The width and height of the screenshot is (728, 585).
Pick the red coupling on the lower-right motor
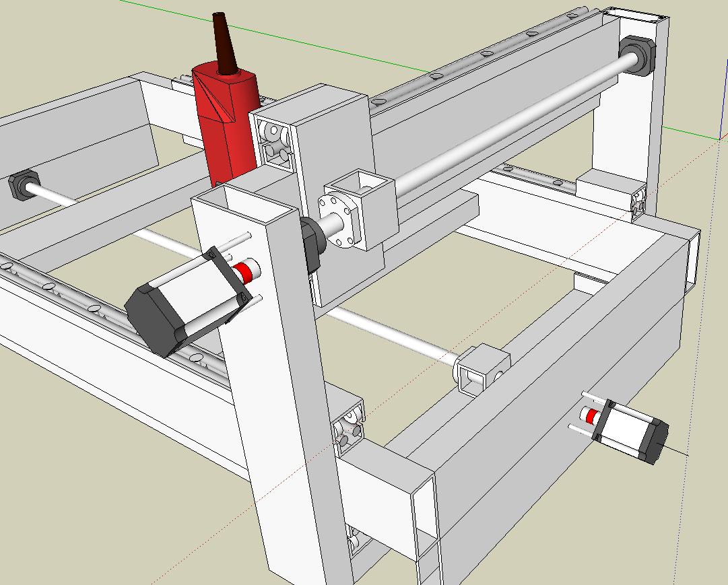tap(591, 415)
